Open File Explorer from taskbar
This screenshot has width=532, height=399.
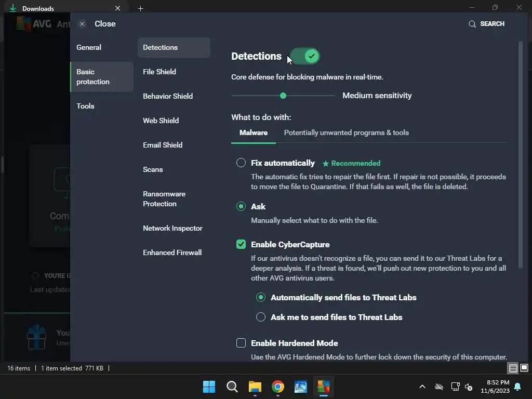pyautogui.click(x=255, y=387)
